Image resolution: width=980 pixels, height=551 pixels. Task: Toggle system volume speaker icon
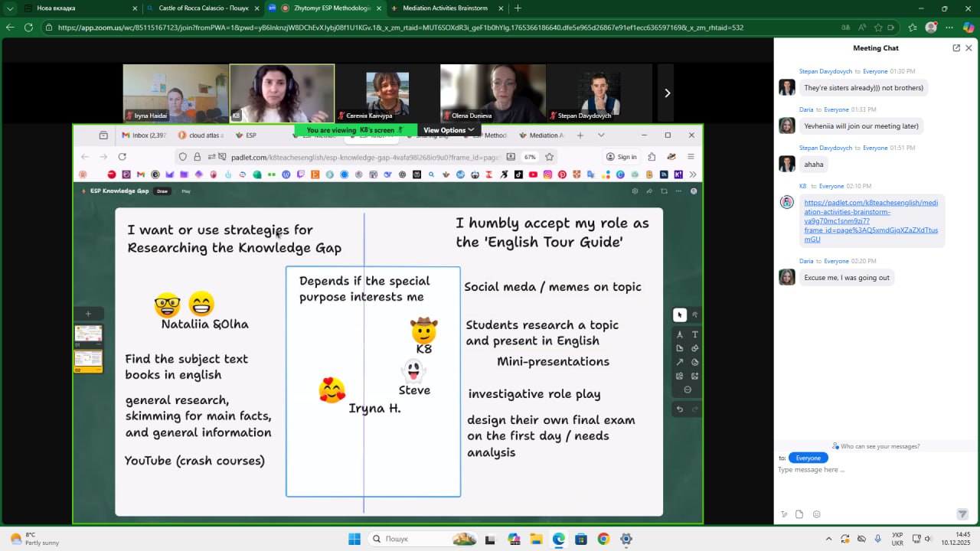(x=927, y=539)
